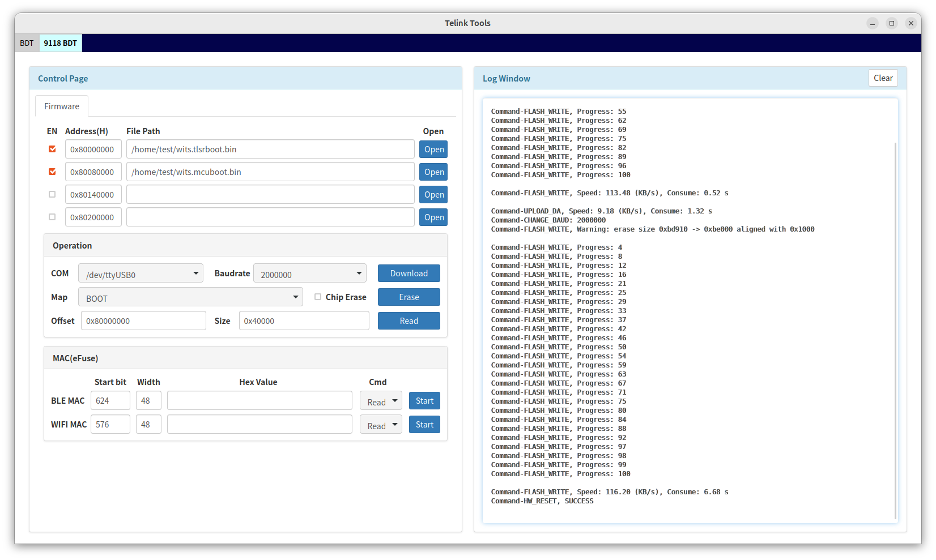Click the Size input field
The height and width of the screenshot is (560, 936).
coord(304,321)
